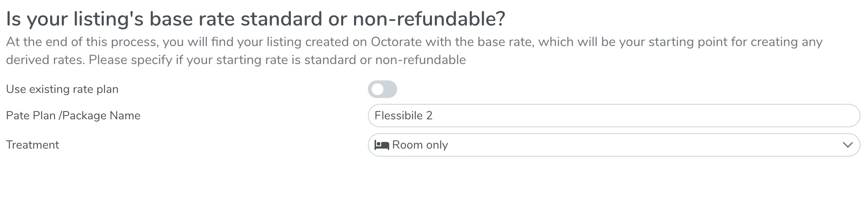Click middle of the Treatment select box
Viewport: 868px width, 201px height.
click(x=613, y=145)
